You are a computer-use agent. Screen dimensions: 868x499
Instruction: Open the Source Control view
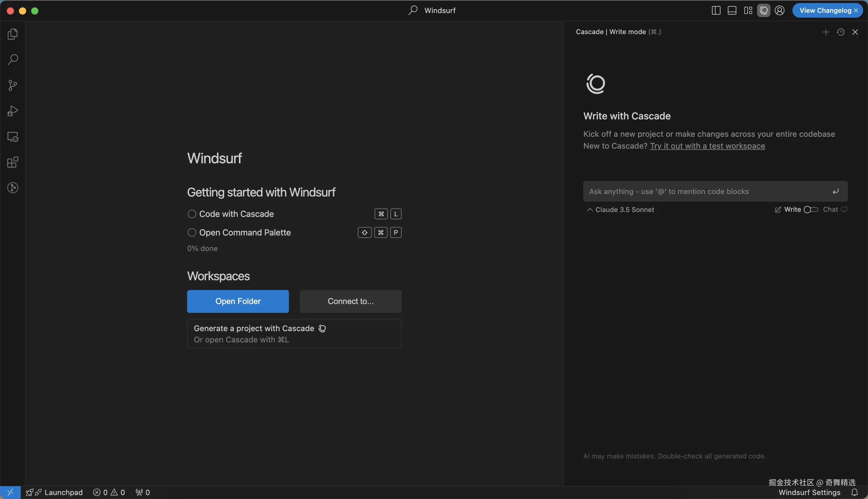[13, 85]
